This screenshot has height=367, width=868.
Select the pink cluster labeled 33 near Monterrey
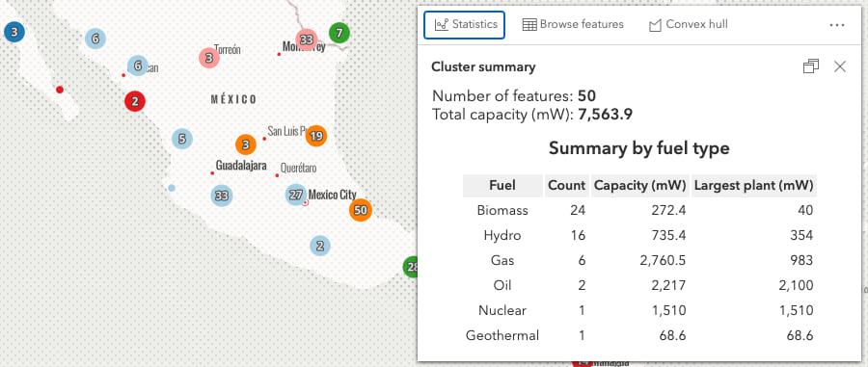[306, 39]
